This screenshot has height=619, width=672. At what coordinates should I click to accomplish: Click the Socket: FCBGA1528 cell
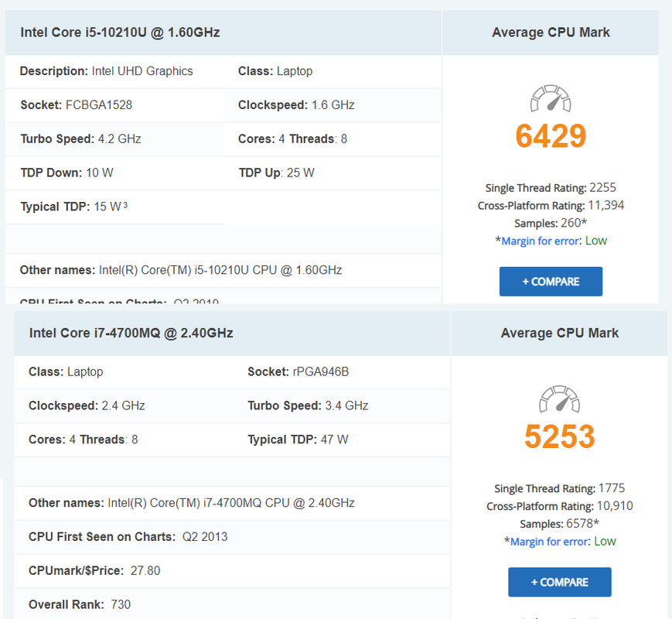click(x=114, y=105)
